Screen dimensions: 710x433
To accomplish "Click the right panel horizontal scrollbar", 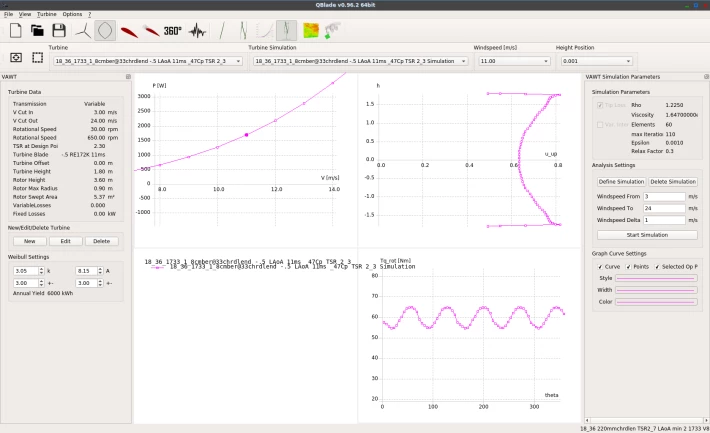I will pos(647,420).
